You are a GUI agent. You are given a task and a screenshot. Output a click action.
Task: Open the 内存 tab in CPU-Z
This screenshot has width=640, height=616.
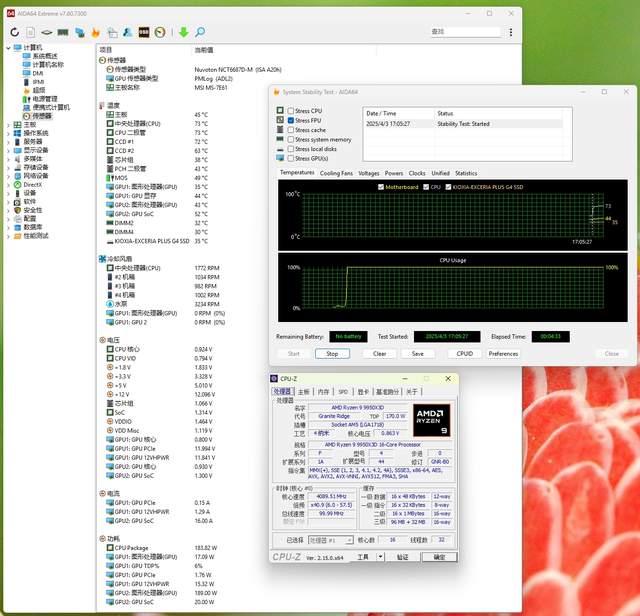coord(322,391)
